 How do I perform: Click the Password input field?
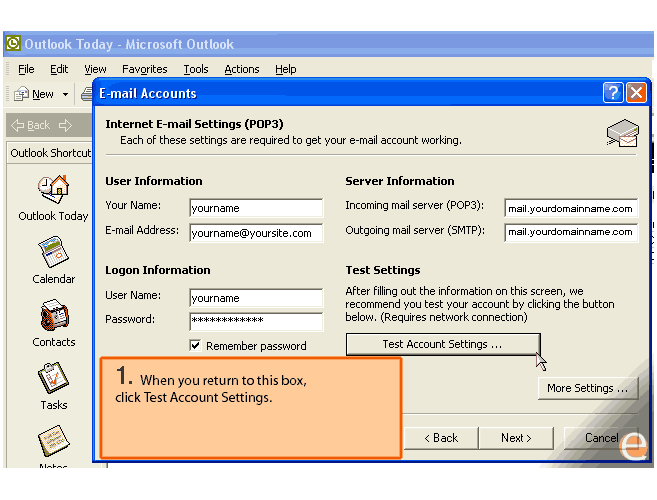point(256,321)
